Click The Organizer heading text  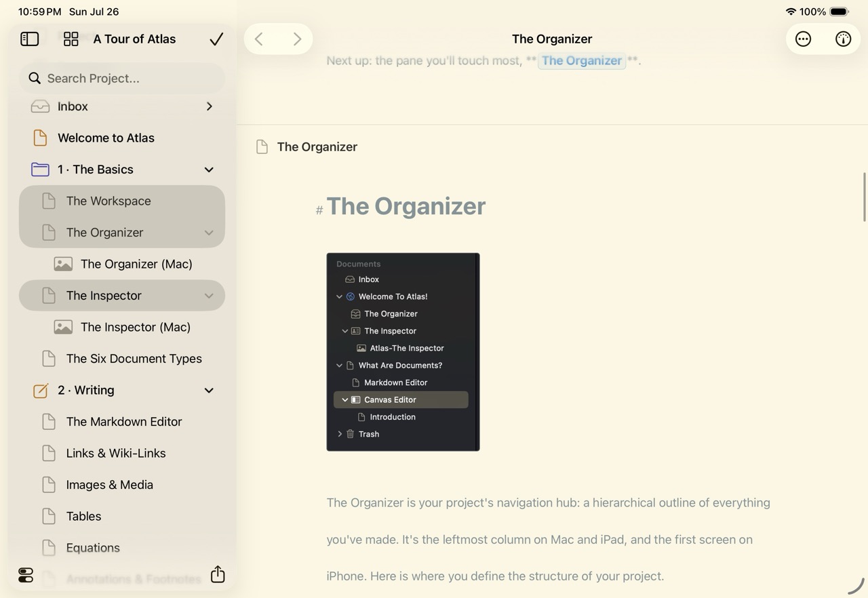[406, 206]
